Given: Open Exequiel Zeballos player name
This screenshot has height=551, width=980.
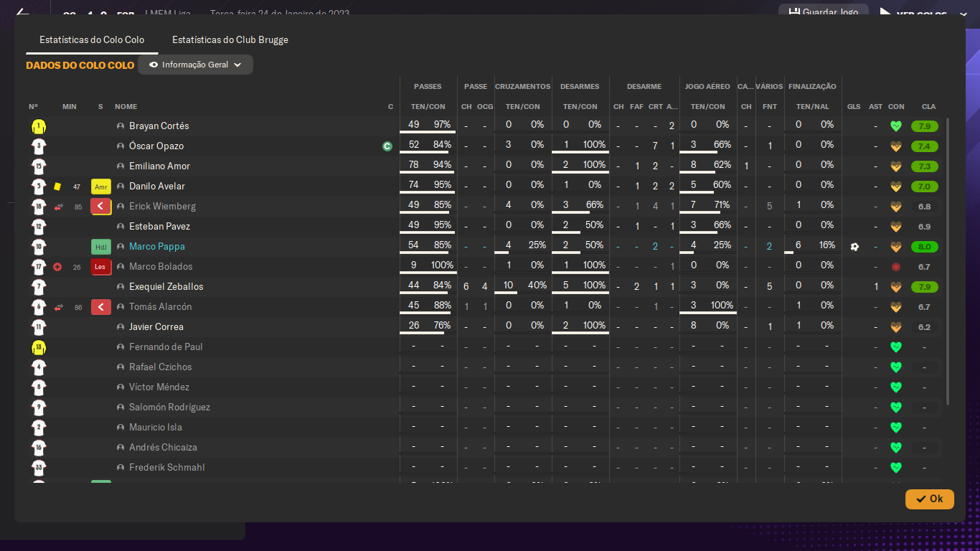Looking at the screenshot, I should 166,287.
